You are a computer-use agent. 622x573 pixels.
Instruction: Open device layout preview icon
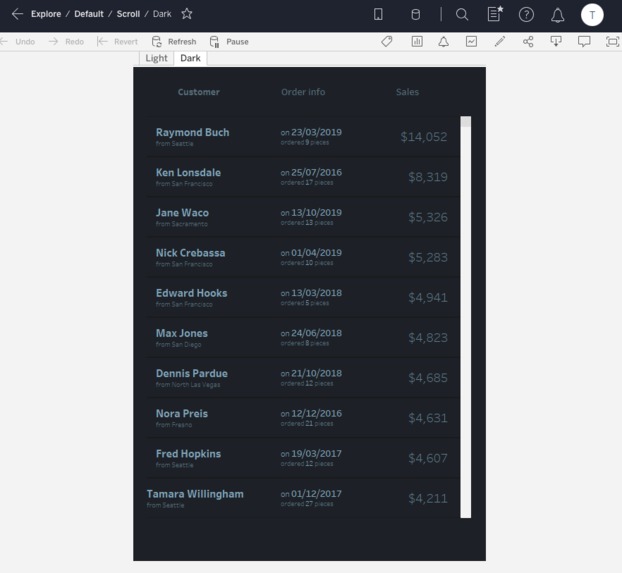click(378, 15)
